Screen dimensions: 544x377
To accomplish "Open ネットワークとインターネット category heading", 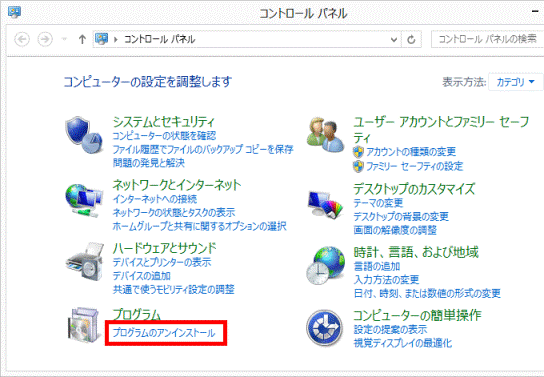I will tap(177, 185).
